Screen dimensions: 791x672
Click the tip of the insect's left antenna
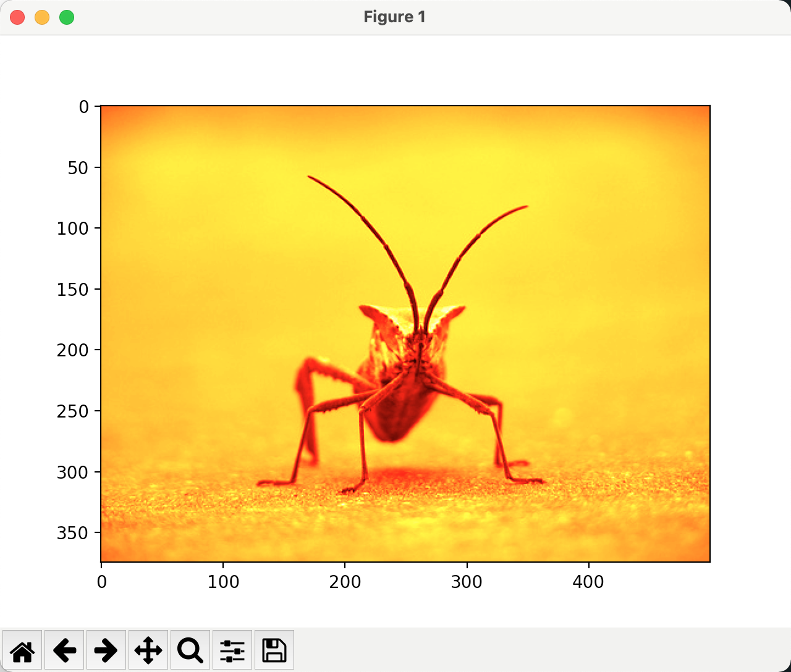(x=310, y=177)
